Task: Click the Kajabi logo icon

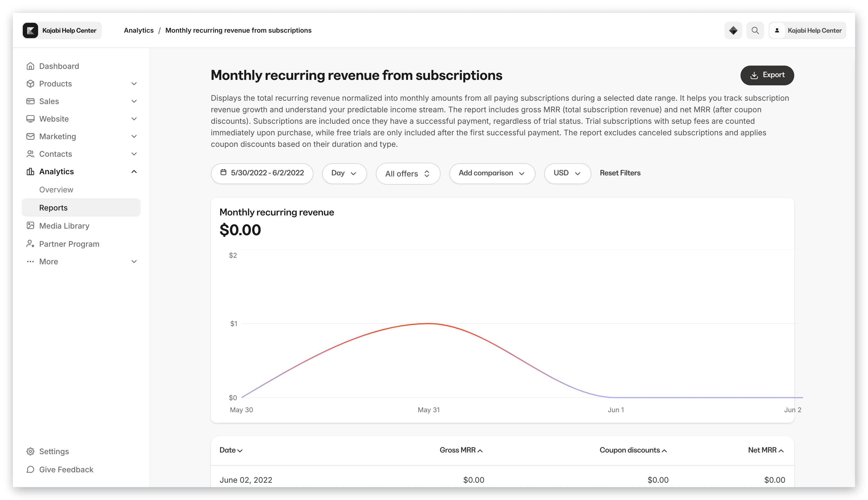Action: click(30, 30)
